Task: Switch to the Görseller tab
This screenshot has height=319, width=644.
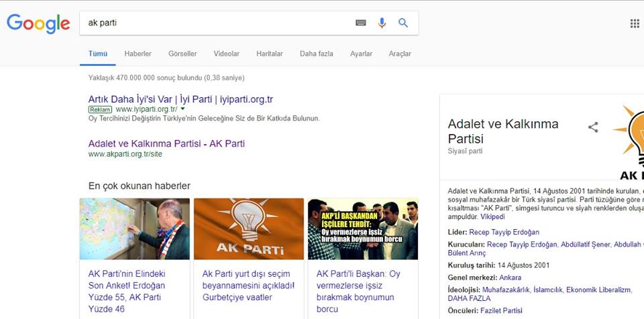Action: tap(182, 54)
